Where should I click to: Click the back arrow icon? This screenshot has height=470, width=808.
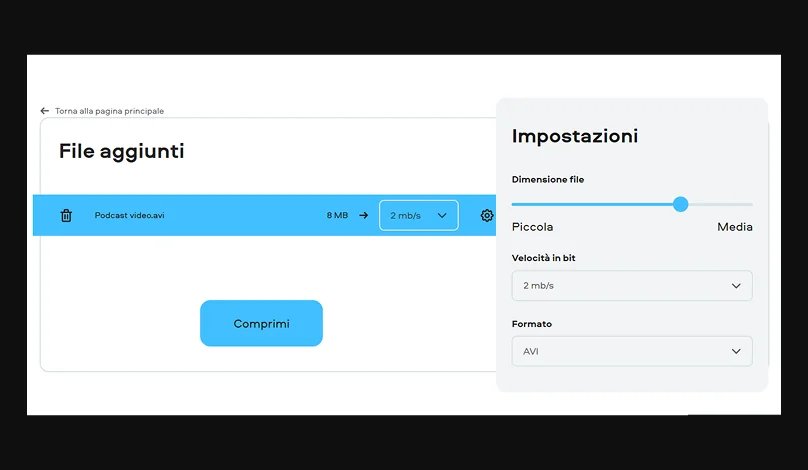44,111
